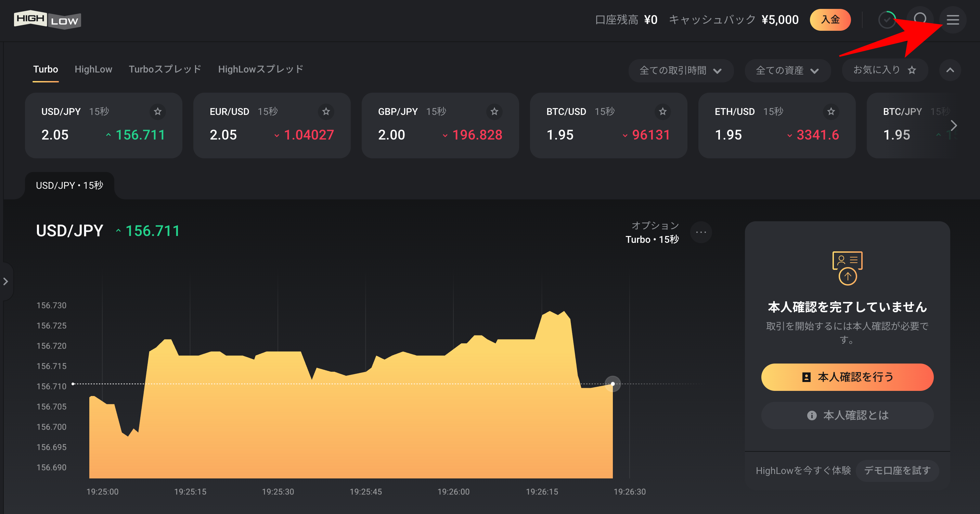Click the 19:26:00 time axis label
Viewport: 980px width, 514px height.
pos(453,491)
